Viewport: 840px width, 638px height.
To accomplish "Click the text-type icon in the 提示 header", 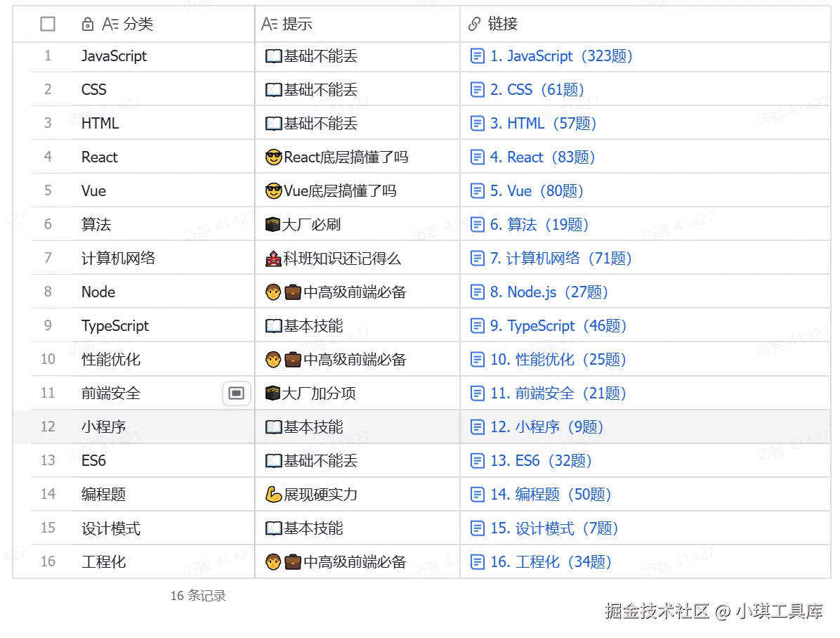I will [269, 24].
